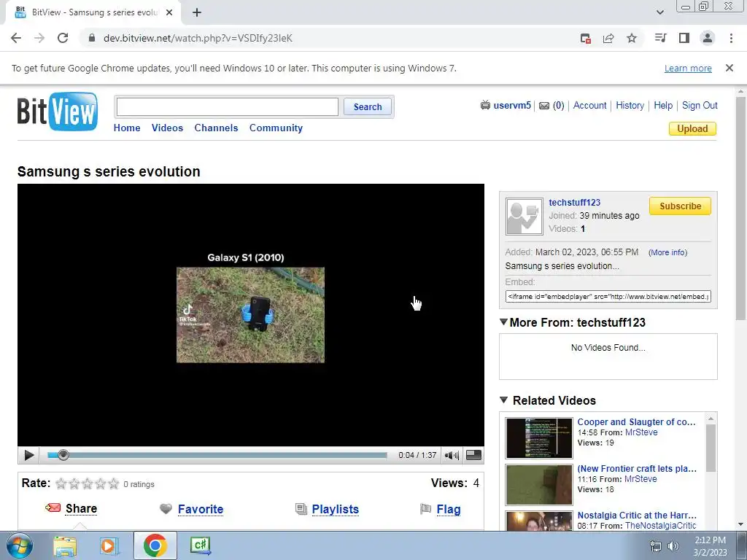Open the Channels menu item

(216, 128)
